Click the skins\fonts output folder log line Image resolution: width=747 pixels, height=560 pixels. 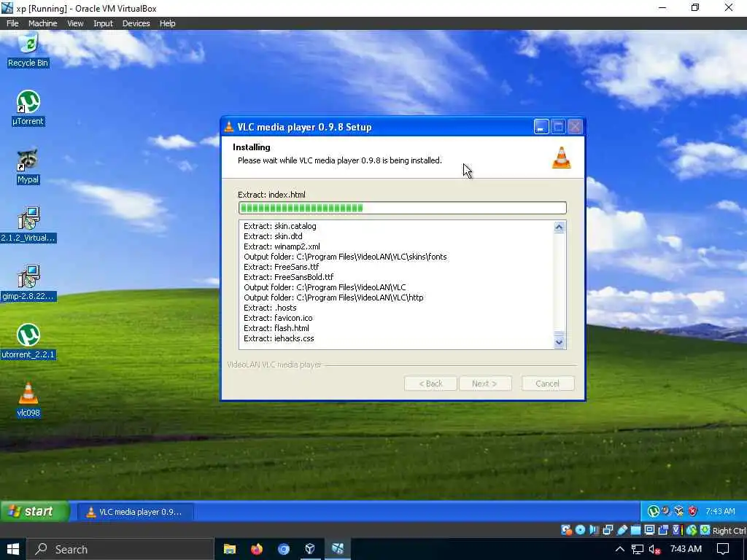click(345, 257)
